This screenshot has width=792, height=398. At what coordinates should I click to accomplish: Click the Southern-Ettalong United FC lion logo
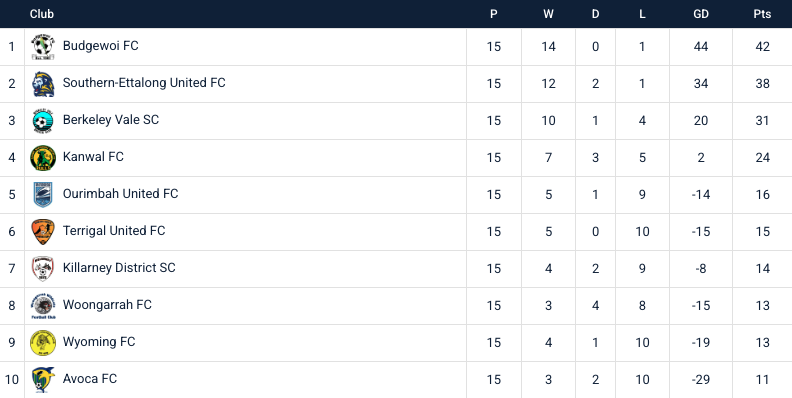(43, 83)
